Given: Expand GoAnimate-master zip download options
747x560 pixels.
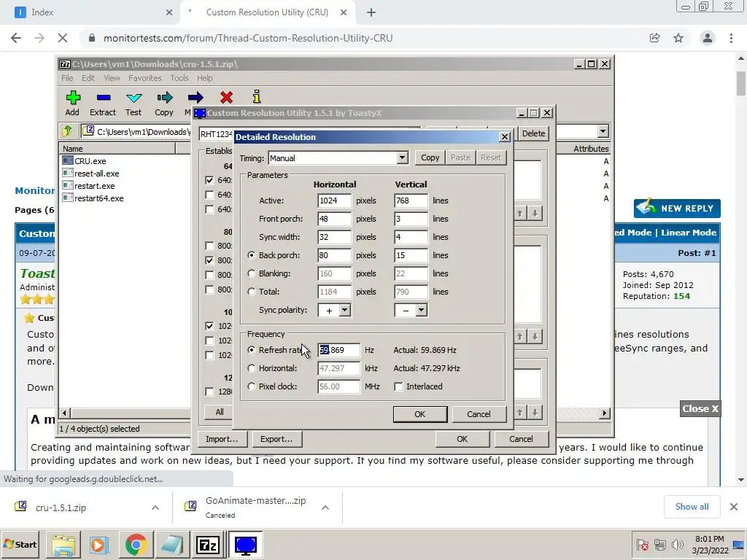Looking at the screenshot, I should 325,507.
